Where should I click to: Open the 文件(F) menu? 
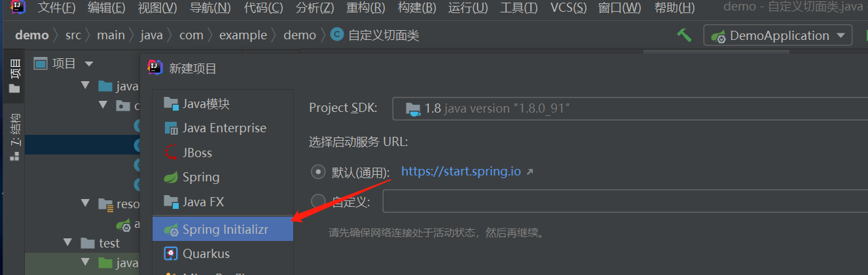(56, 9)
